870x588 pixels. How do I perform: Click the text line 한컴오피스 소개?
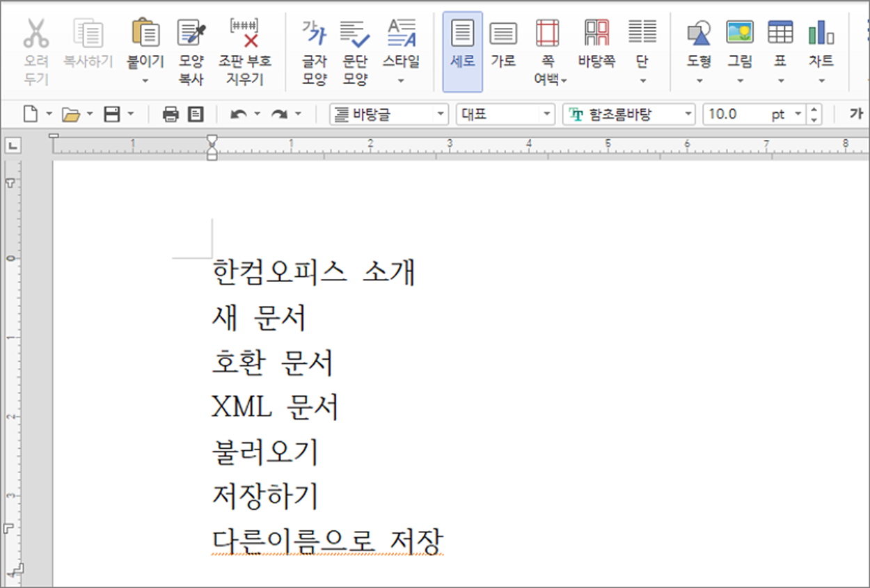tap(314, 271)
